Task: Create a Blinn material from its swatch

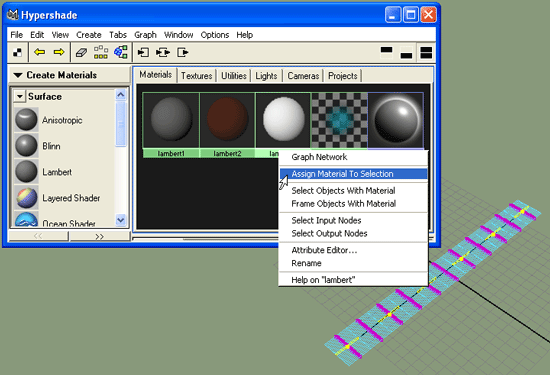Action: (x=26, y=146)
